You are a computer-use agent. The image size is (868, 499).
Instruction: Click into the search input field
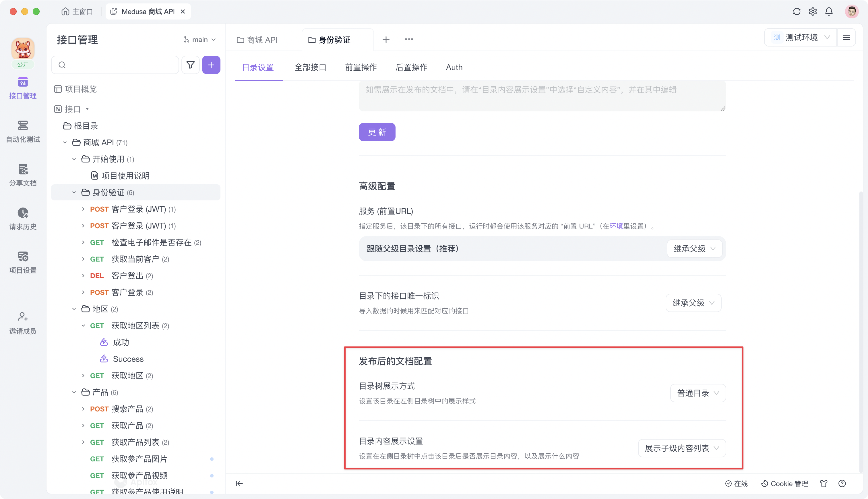point(115,65)
